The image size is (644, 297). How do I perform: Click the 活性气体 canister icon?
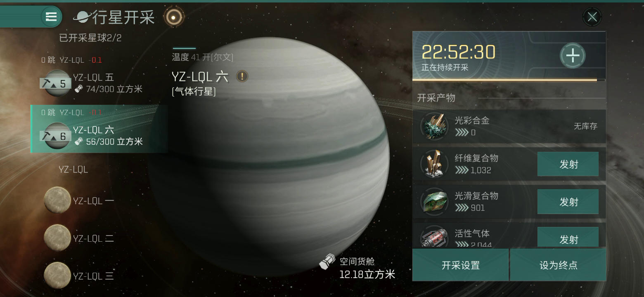(434, 237)
